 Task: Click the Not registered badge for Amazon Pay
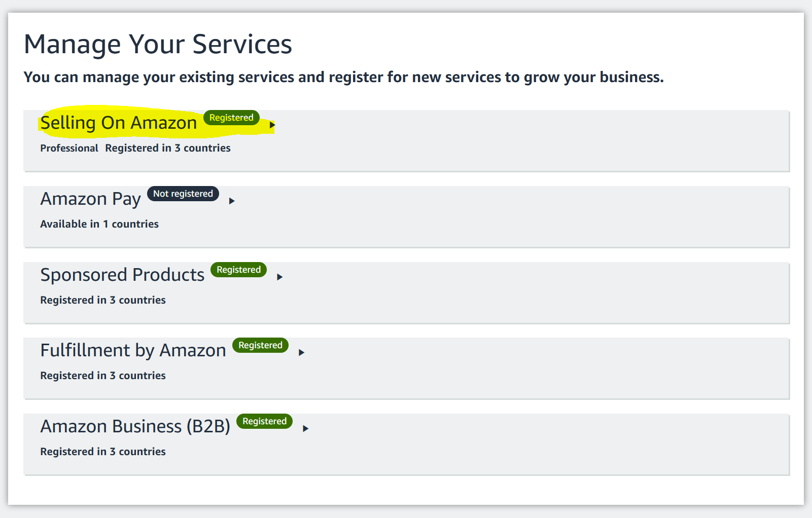183,194
